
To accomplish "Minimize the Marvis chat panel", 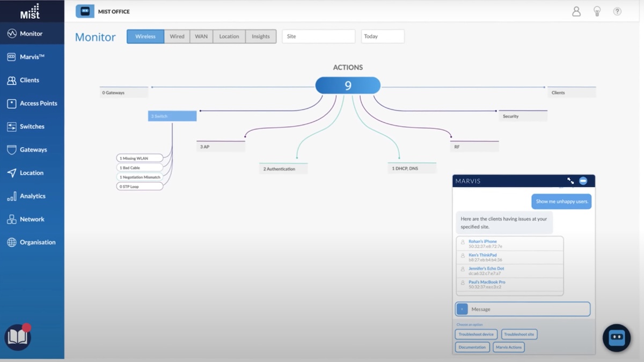I will tap(583, 181).
